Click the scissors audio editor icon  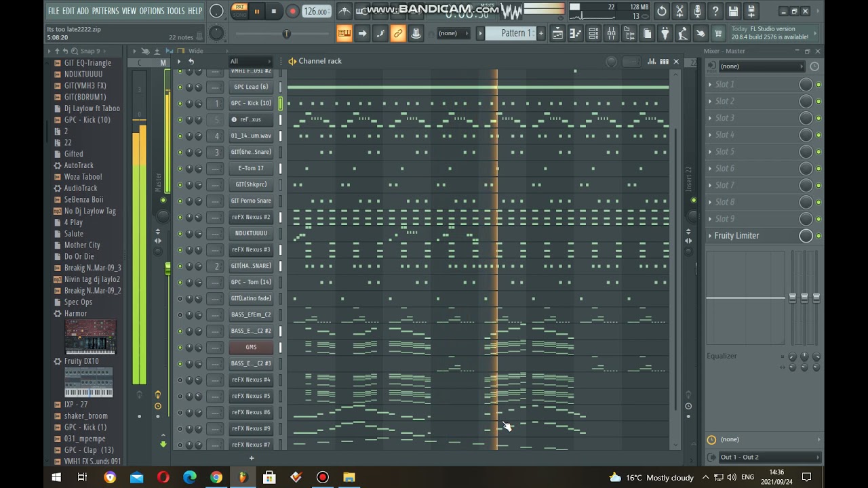[x=679, y=12]
